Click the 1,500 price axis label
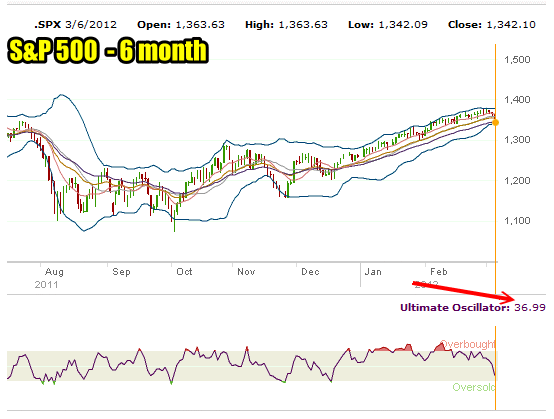The width and height of the screenshot is (554, 419). tap(517, 60)
